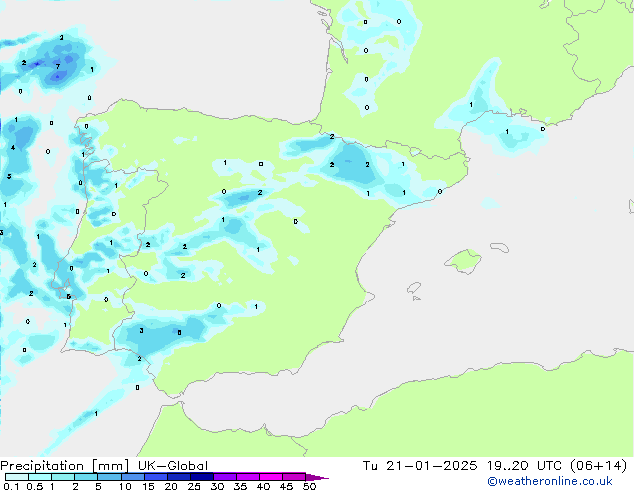Open the weatheronline.co.uk copyright link
Image resolution: width=634 pixels, height=490 pixels.
pyautogui.click(x=550, y=481)
